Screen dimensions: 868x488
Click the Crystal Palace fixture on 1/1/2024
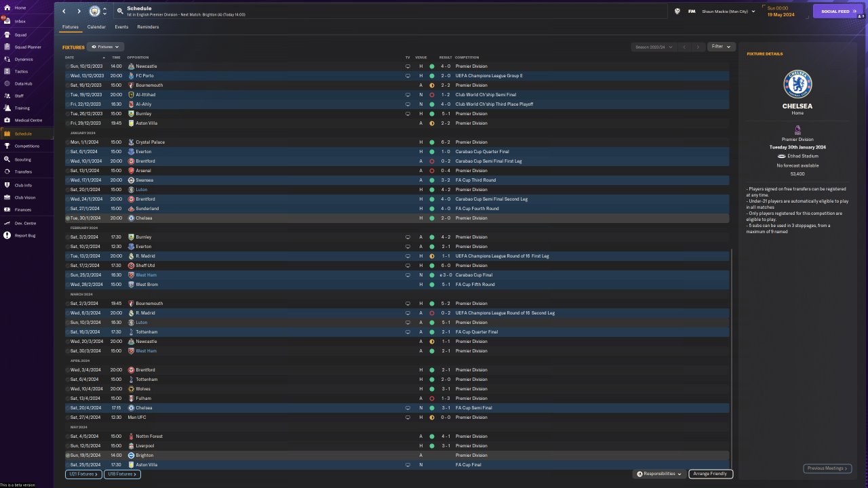click(x=397, y=142)
